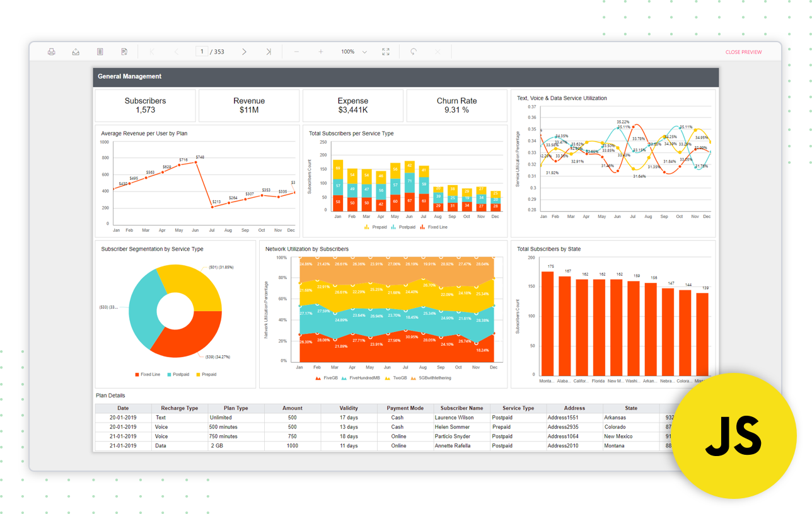Viewport: 812px width, 514px height.
Task: Go to the next page
Action: (244, 51)
